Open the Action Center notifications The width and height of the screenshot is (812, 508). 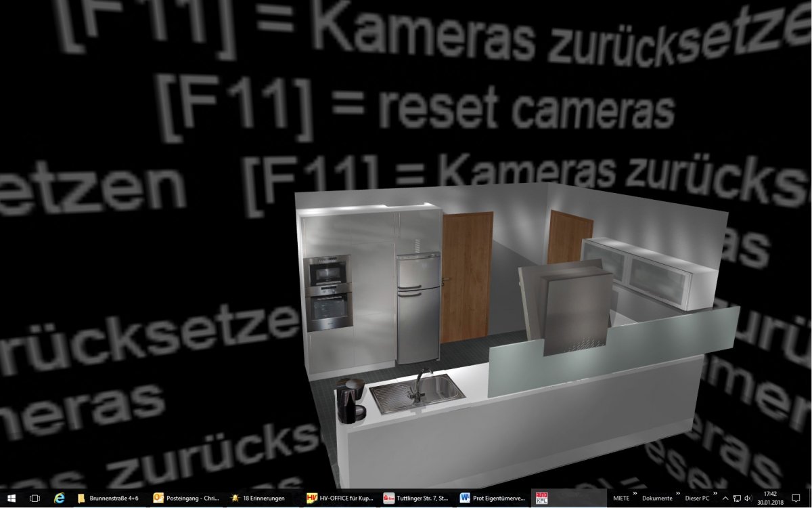click(x=796, y=498)
